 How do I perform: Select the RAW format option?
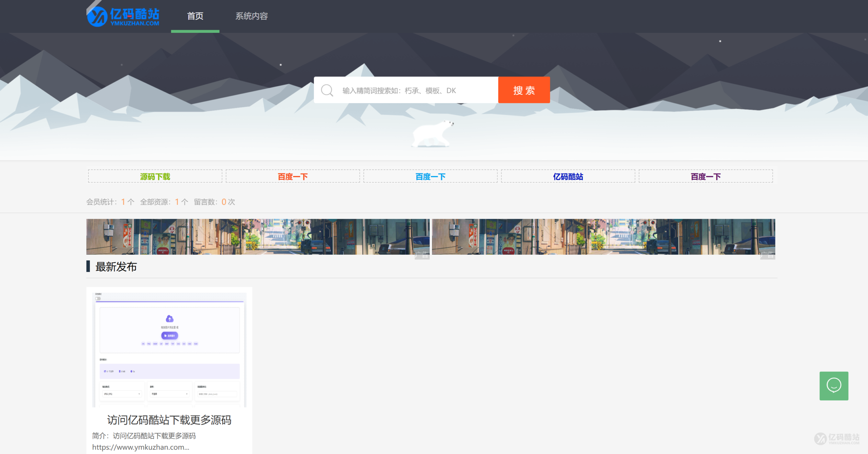[196, 344]
